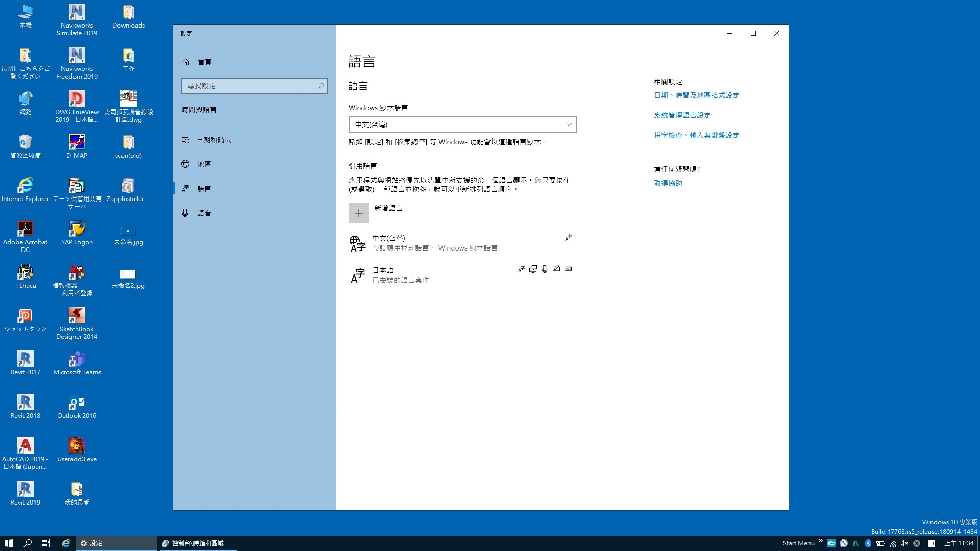Select 網路 desktop icon
This screenshot has width=980, height=551.
25,103
